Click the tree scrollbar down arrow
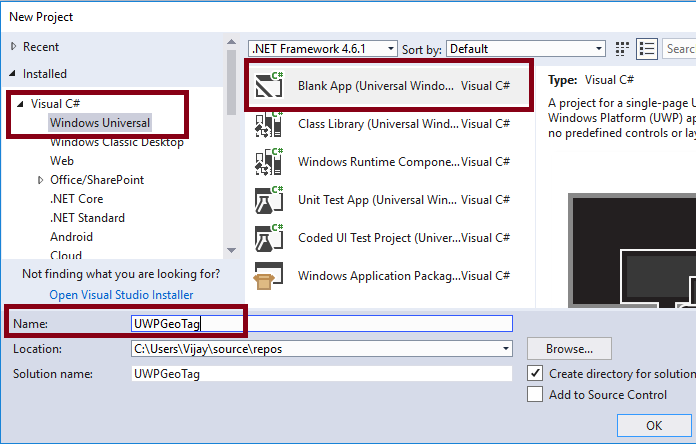This screenshot has width=696, height=444. coord(231,250)
